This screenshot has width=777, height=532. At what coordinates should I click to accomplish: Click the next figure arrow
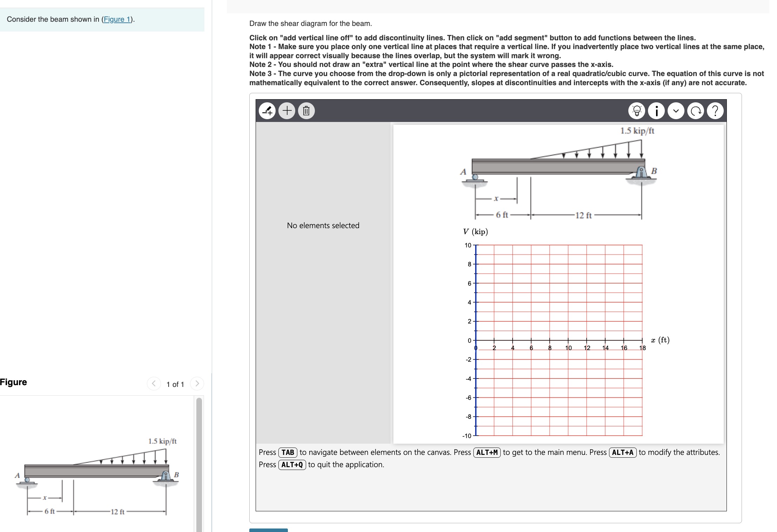click(x=197, y=383)
